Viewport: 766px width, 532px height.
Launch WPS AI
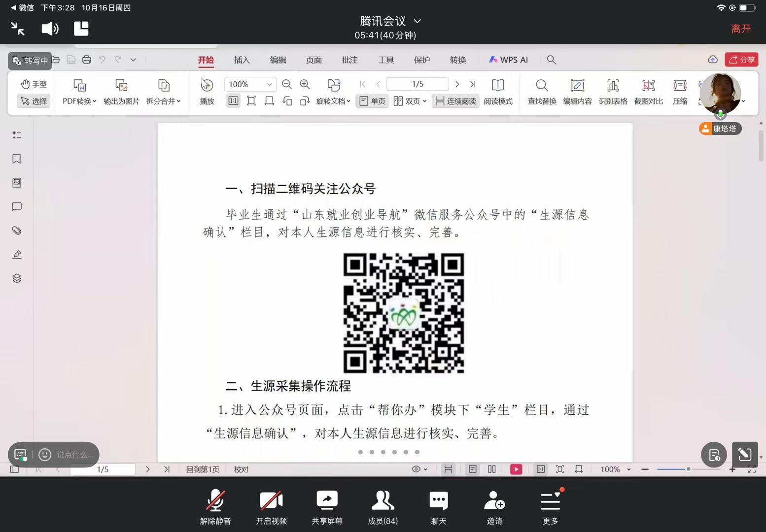pyautogui.click(x=508, y=60)
